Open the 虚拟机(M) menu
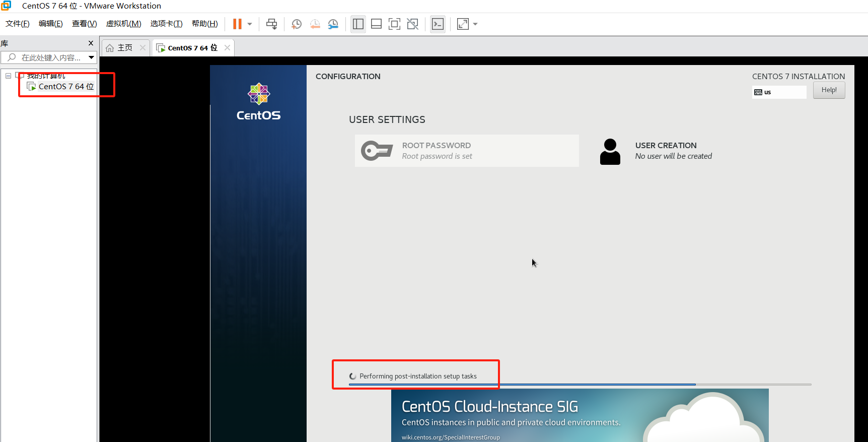The height and width of the screenshot is (442, 868). [x=123, y=24]
